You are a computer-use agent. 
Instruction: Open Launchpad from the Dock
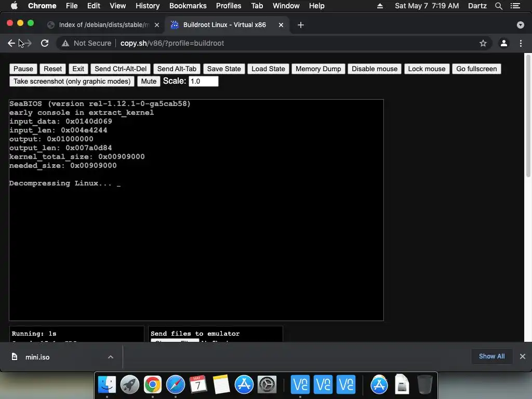click(x=129, y=384)
